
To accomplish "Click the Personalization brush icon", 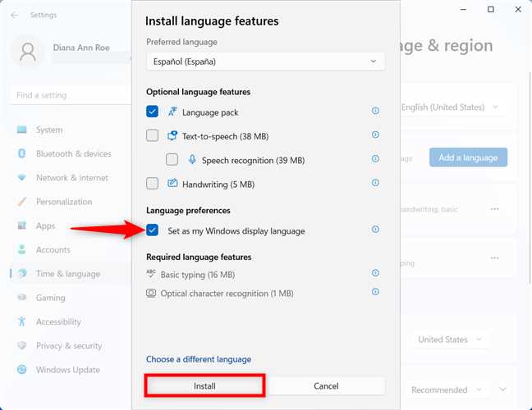I will click(21, 202).
